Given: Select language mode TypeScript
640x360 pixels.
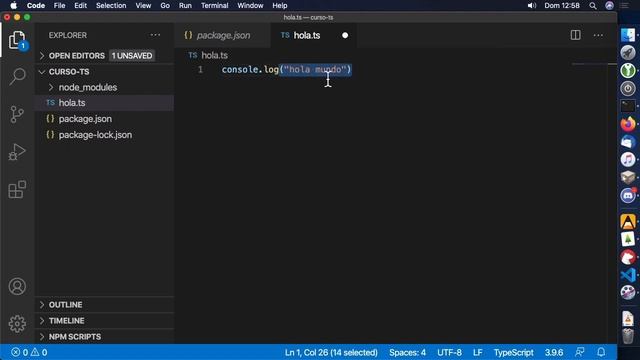Looking at the screenshot, I should coord(513,352).
